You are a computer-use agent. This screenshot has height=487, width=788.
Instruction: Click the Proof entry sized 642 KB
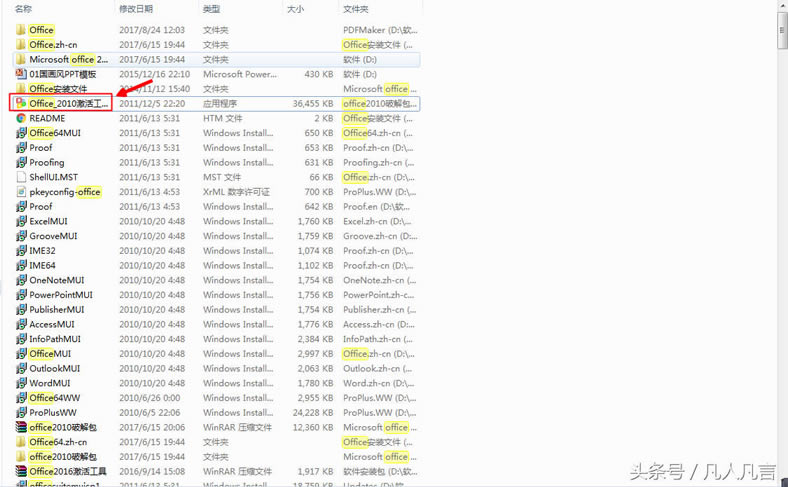pyautogui.click(x=41, y=207)
